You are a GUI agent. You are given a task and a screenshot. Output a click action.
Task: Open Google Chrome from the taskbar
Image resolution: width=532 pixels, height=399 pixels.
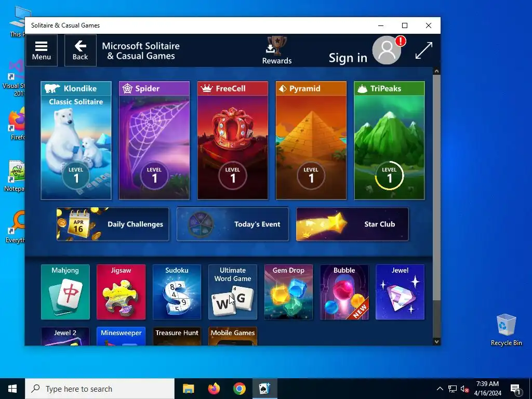pos(239,389)
